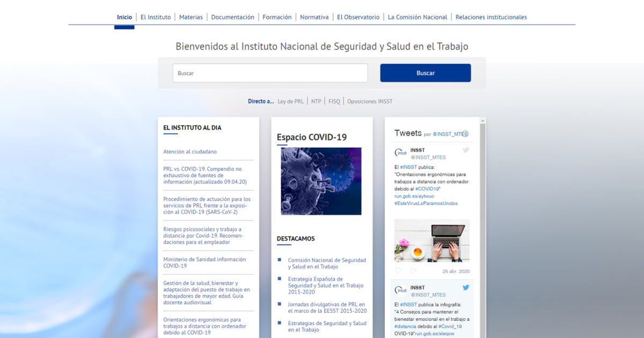
Task: Click the info icon beside the Tweets header
Action: click(466, 134)
